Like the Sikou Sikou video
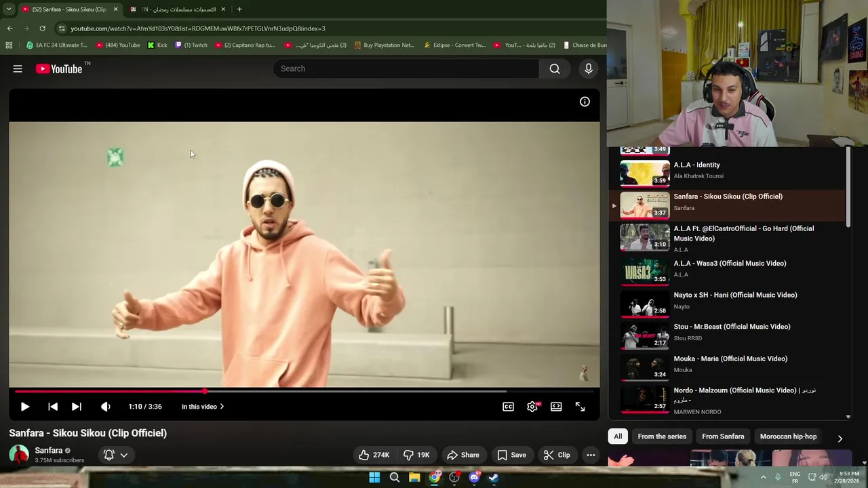Image resolution: width=868 pixels, height=488 pixels. click(x=374, y=455)
